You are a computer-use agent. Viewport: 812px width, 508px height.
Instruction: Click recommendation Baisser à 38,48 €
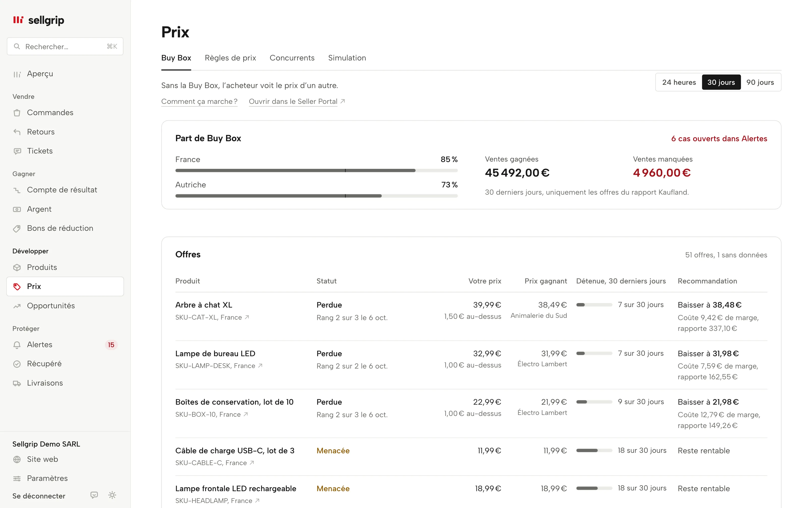click(710, 305)
